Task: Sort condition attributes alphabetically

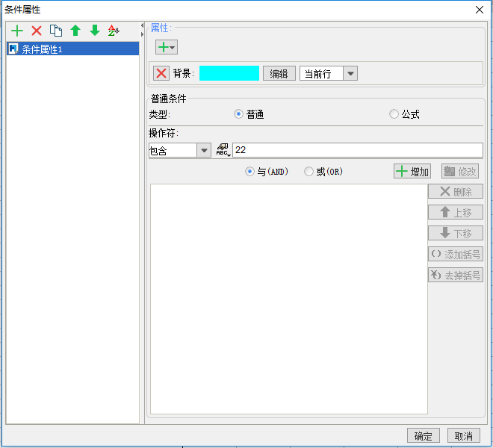Action: click(114, 31)
